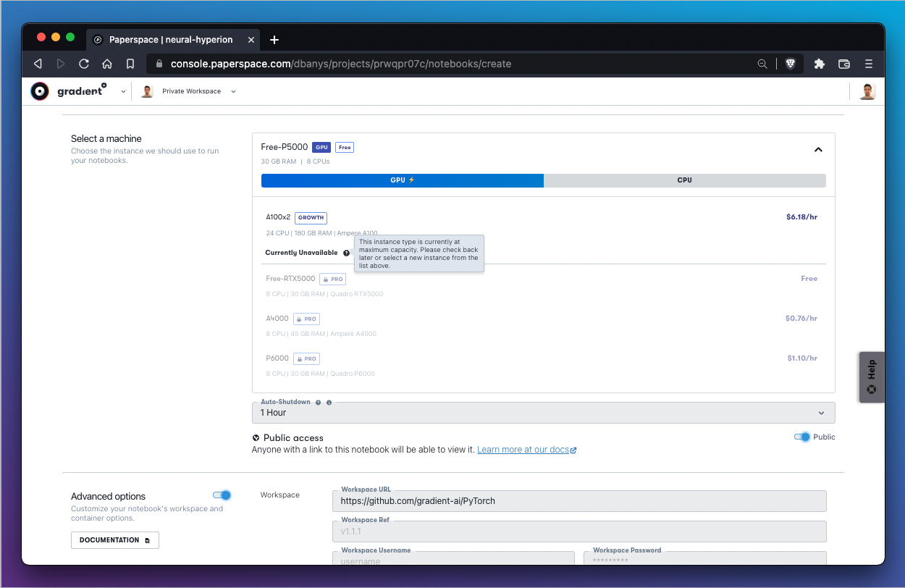Click the Free price label of Free-RTX5000
This screenshot has height=588, width=905.
pos(809,279)
